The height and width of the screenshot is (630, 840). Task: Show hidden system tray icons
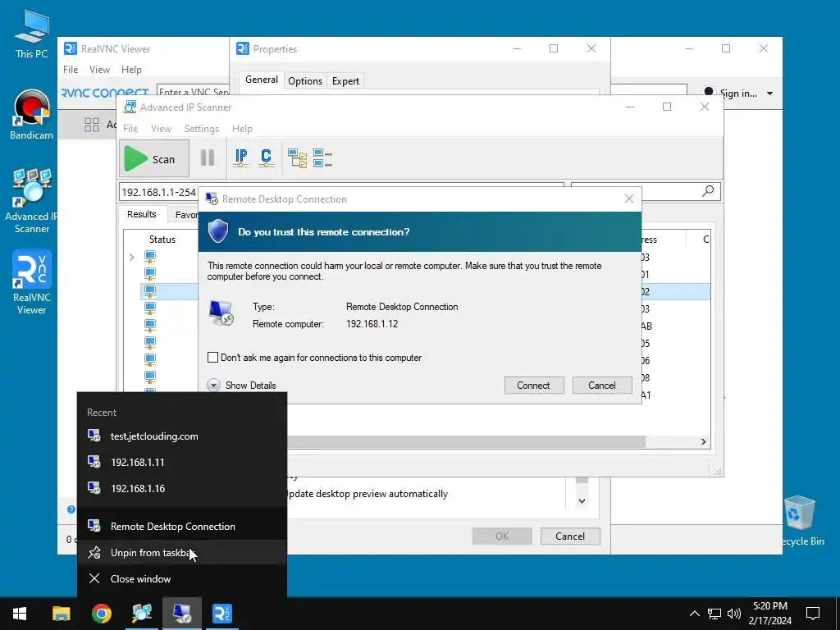[x=694, y=614]
